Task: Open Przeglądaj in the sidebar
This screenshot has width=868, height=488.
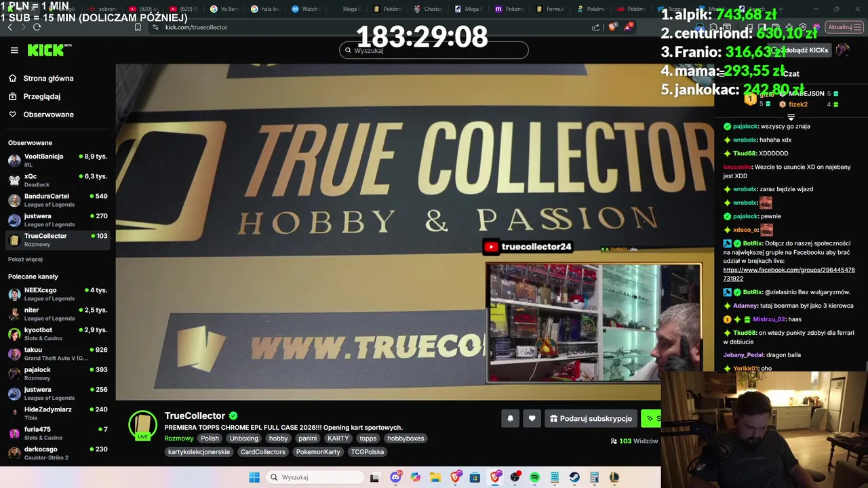Action: 41,96
